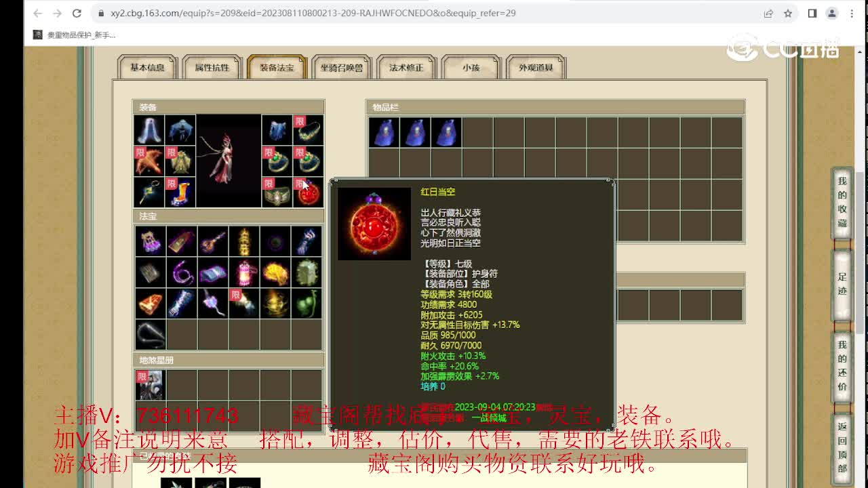Open the 贵重物品保护 bookmark
868x488 pixels.
[x=75, y=35]
